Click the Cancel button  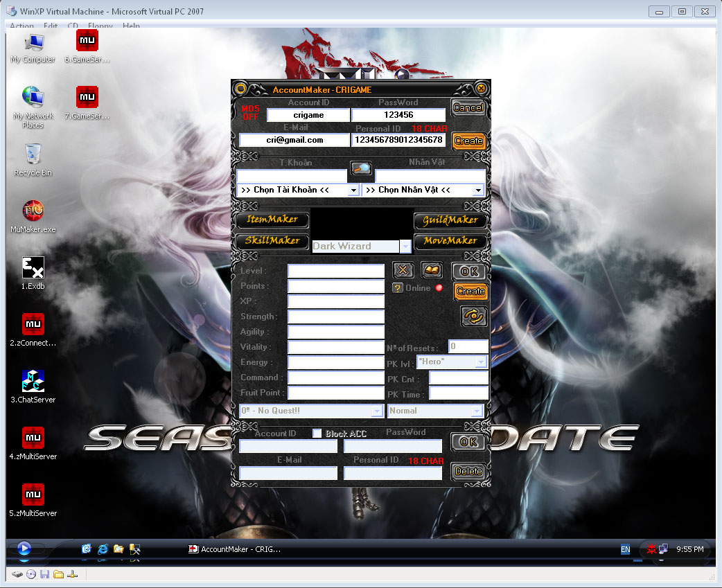pyautogui.click(x=468, y=107)
